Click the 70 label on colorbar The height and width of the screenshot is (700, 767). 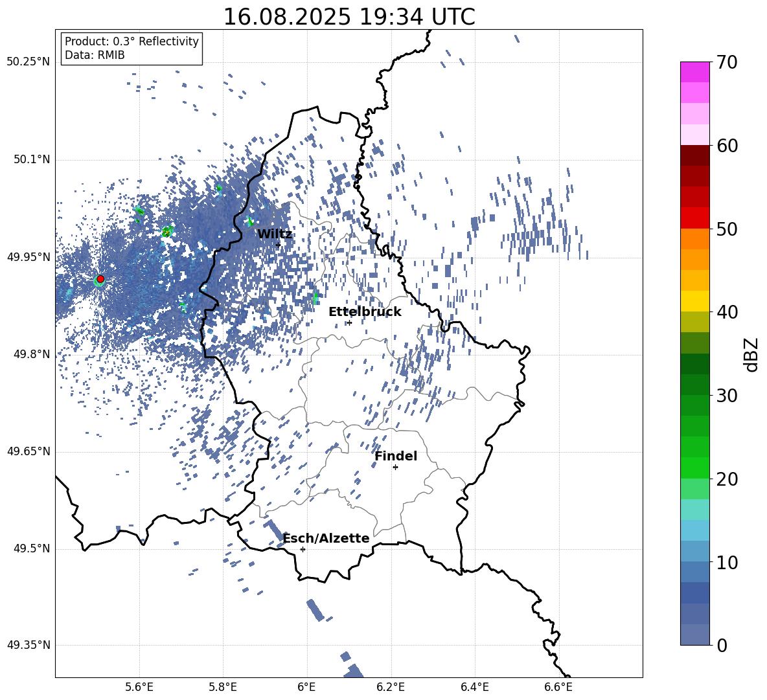tap(727, 63)
